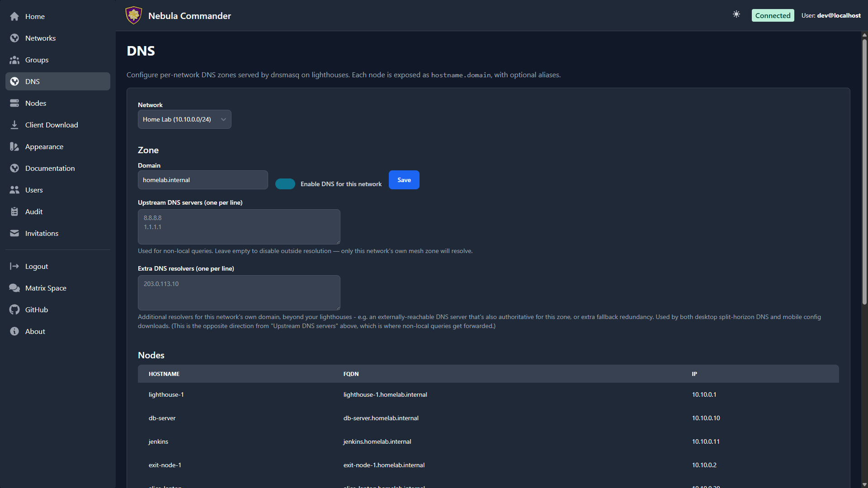Click the page vertical scrollbar
The height and width of the screenshot is (488, 868).
tap(864, 172)
